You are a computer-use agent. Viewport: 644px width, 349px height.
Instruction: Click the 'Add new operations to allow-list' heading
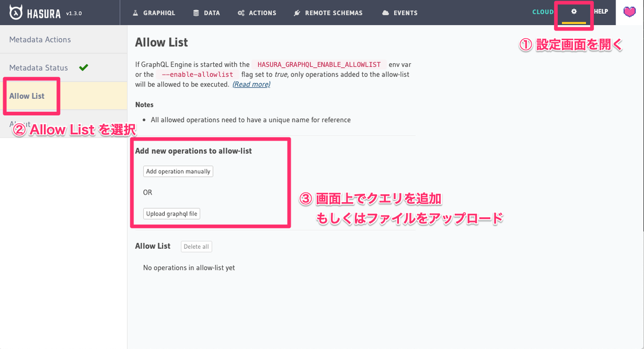[193, 151]
